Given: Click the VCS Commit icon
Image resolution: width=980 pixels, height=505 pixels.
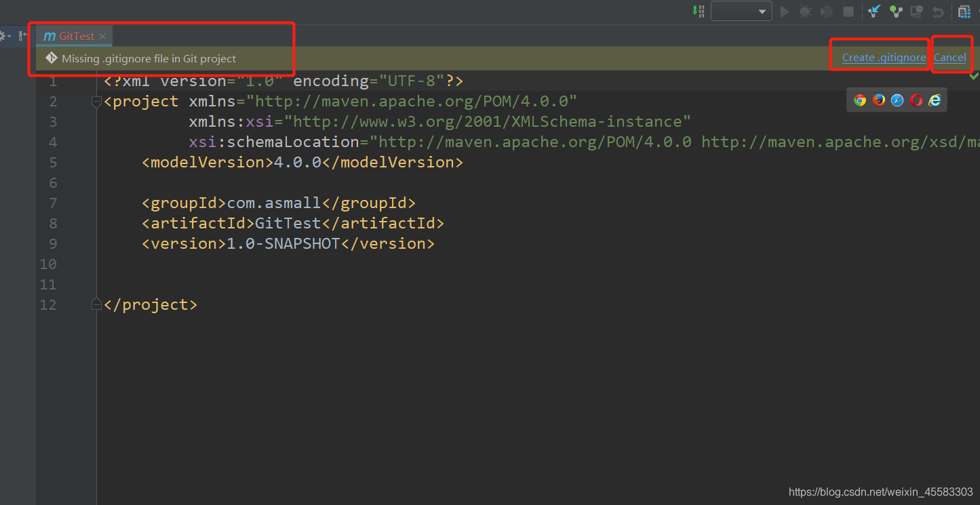Looking at the screenshot, I should tap(896, 11).
